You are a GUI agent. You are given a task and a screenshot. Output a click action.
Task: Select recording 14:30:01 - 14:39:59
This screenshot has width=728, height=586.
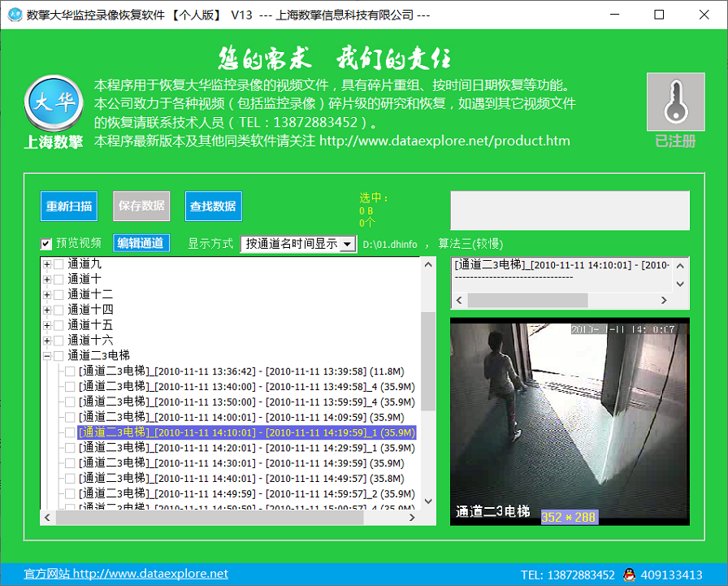coord(241,463)
